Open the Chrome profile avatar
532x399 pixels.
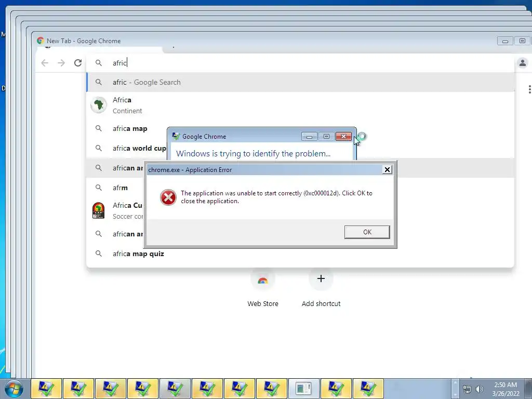(523, 63)
